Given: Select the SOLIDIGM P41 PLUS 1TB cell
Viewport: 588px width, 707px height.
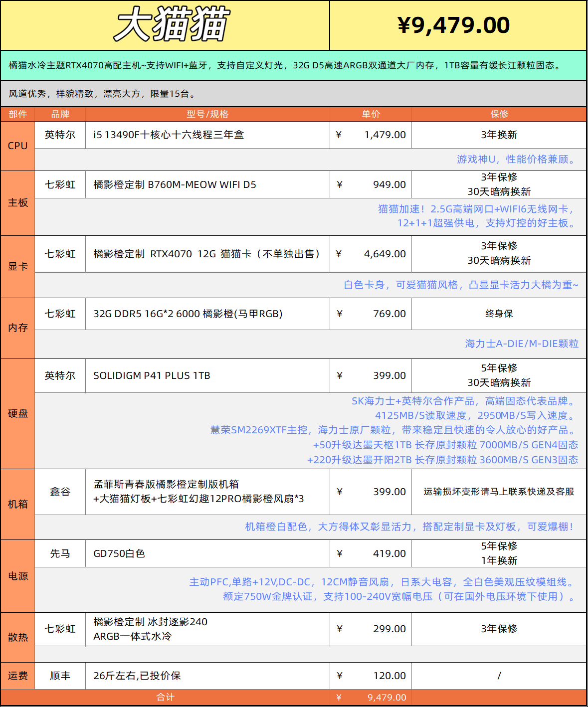Looking at the screenshot, I should click(207, 375).
